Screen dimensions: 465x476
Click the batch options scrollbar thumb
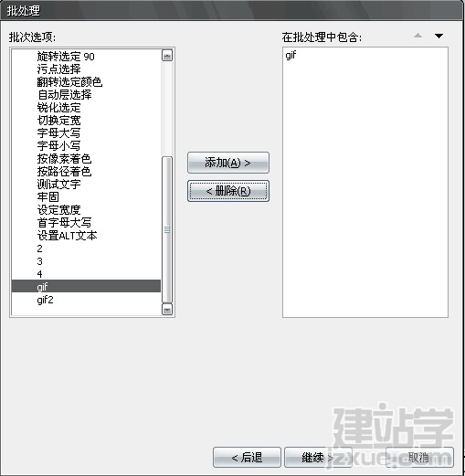click(x=167, y=229)
